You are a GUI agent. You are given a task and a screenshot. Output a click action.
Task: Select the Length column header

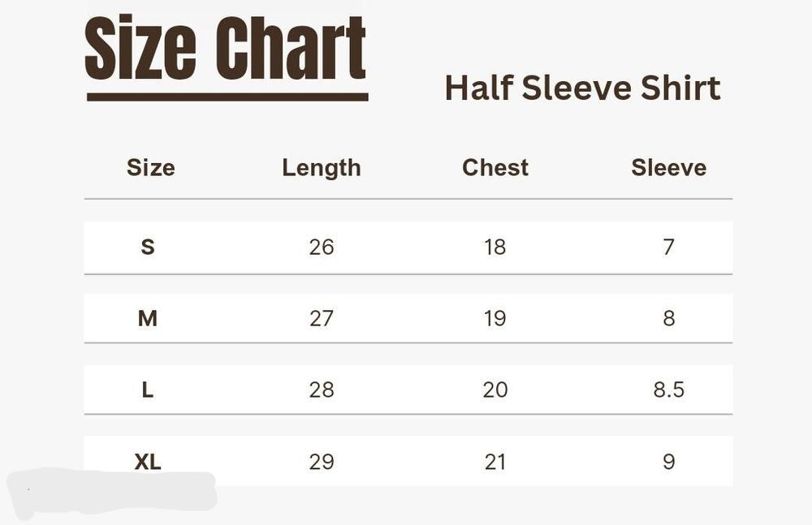click(x=321, y=168)
